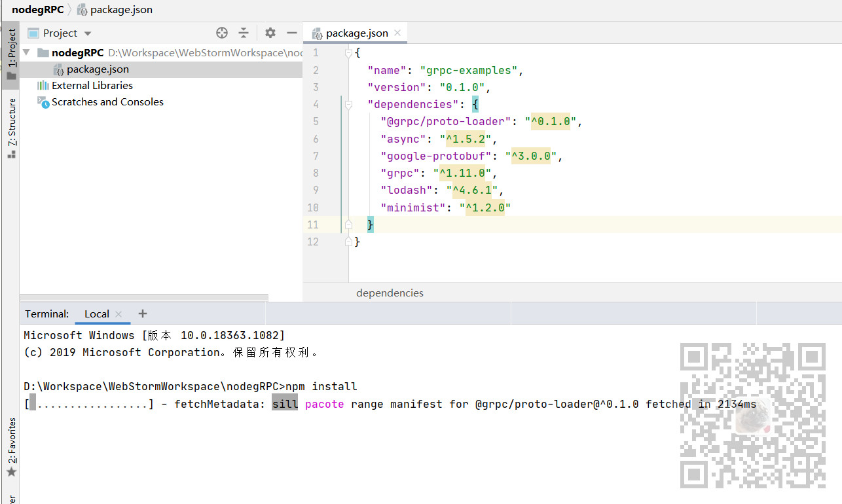
Task: Click the locate/scroll-from-source target icon
Action: 222,33
